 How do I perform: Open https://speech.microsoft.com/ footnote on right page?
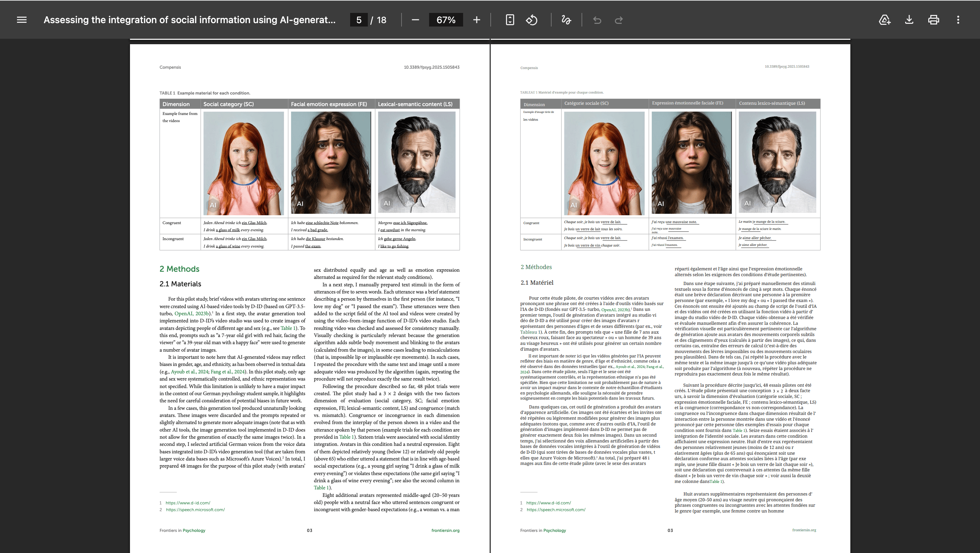pyautogui.click(x=556, y=510)
